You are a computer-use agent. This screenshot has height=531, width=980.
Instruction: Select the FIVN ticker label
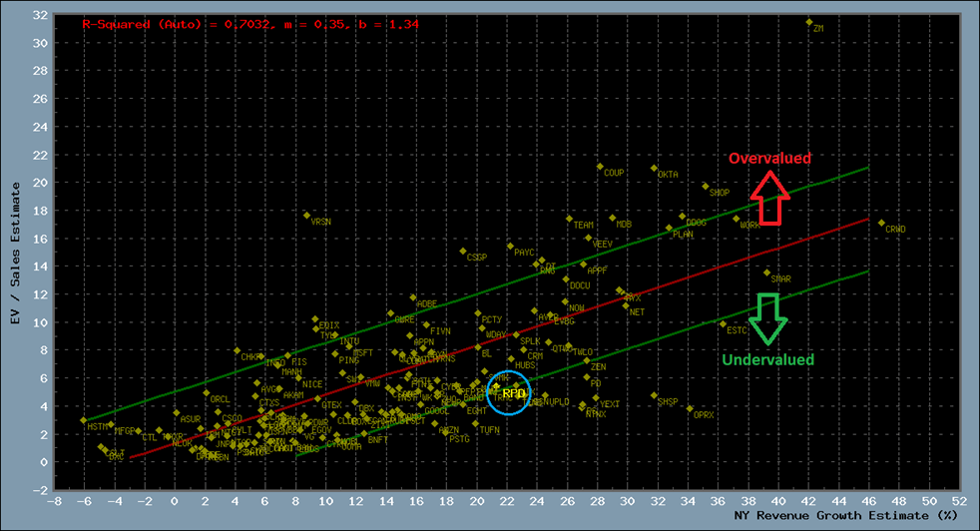coord(441,331)
